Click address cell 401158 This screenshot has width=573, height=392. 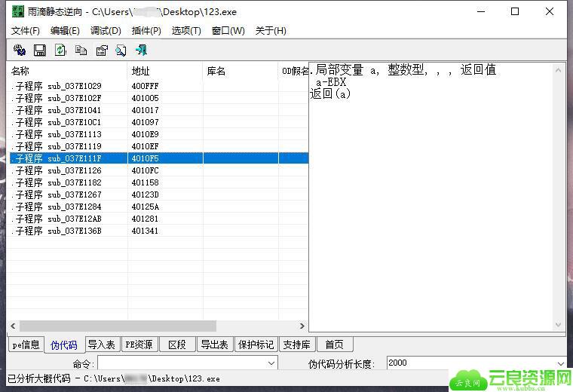click(x=145, y=182)
